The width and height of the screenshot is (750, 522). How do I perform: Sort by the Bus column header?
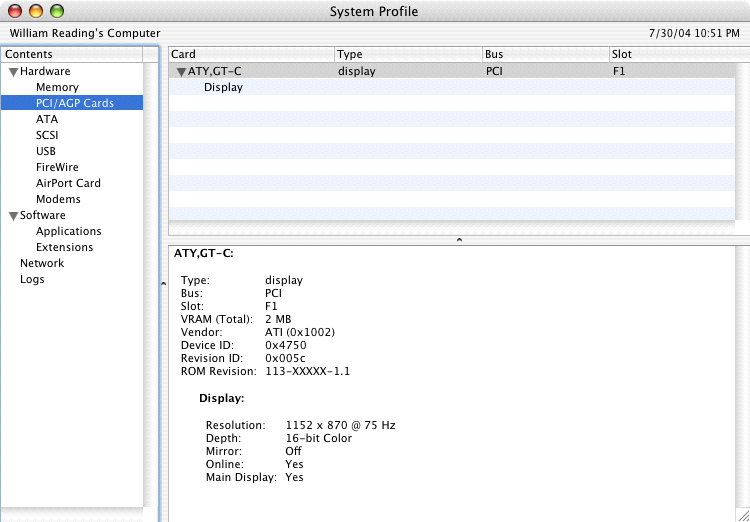click(x=546, y=54)
